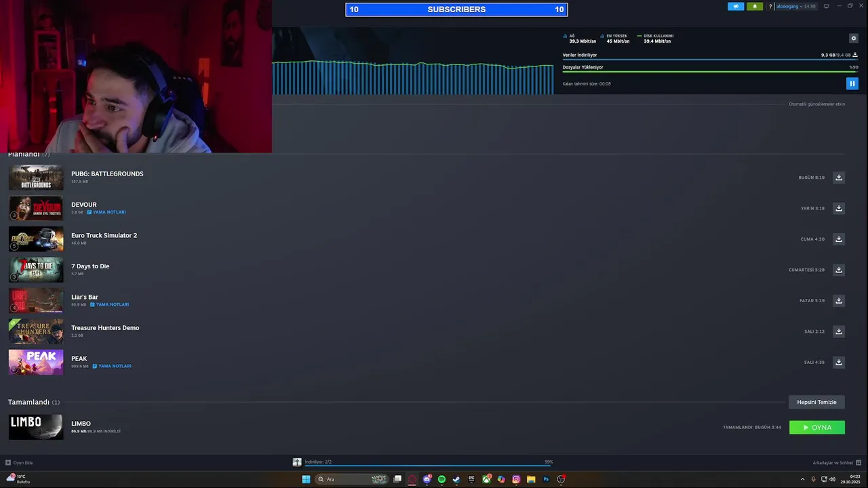This screenshot has height=488, width=868.
Task: Click the PUBG: BATTLEGROUNDS title text
Action: pos(107,174)
